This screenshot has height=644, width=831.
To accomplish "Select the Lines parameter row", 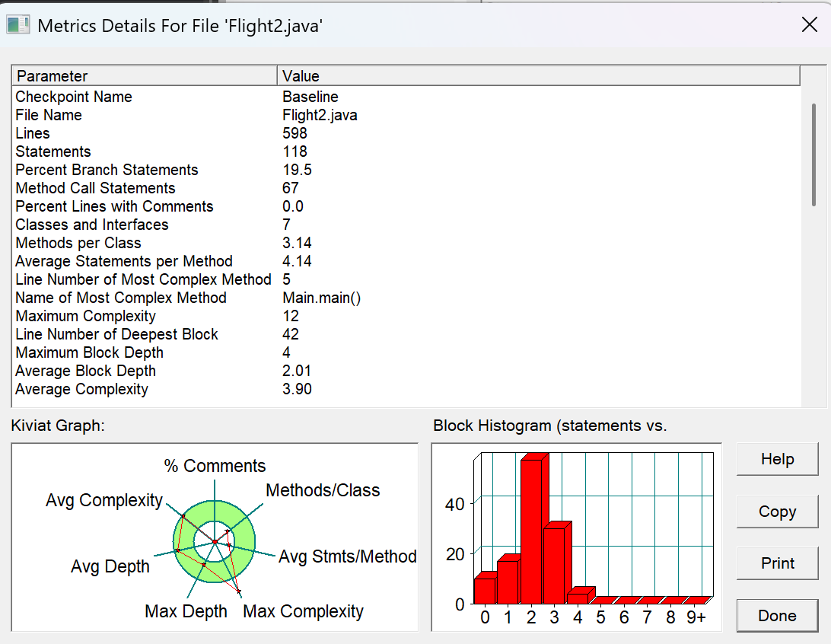I will 406,133.
